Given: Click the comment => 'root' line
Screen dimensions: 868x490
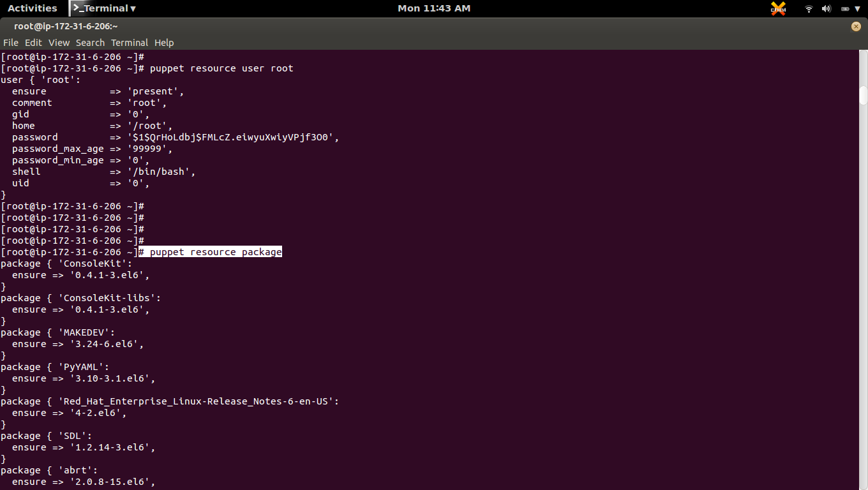Looking at the screenshot, I should [x=89, y=103].
